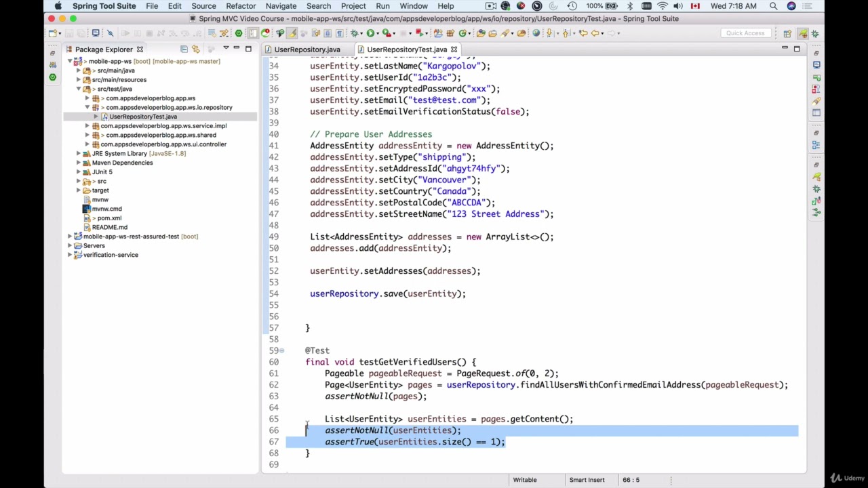The image size is (868, 488).
Task: Click the open console monitor icon
Action: 96,33
